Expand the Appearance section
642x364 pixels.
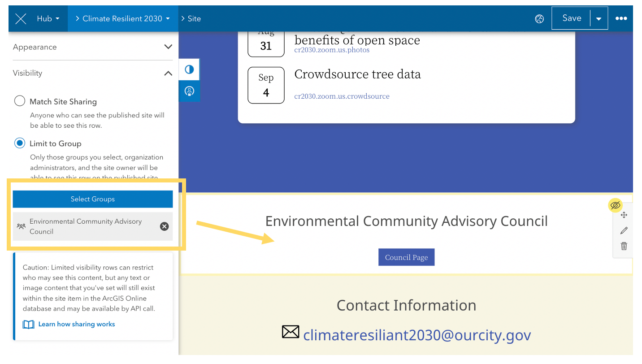(93, 47)
